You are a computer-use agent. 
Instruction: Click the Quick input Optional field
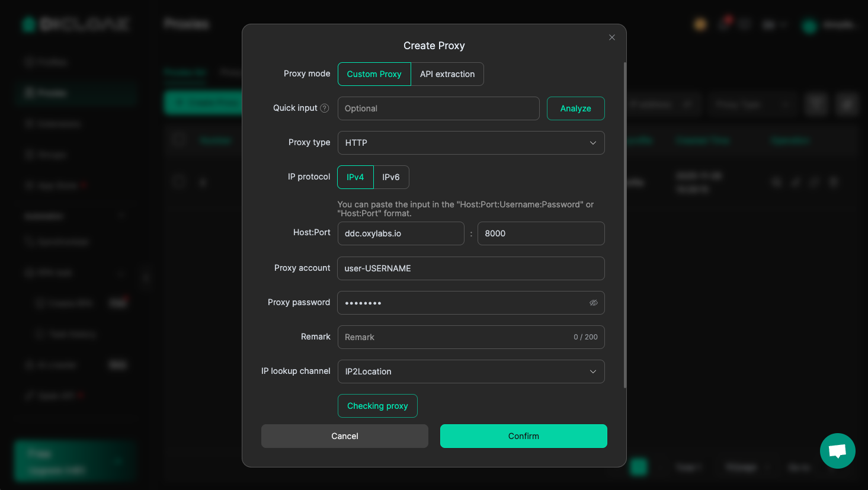[438, 108]
